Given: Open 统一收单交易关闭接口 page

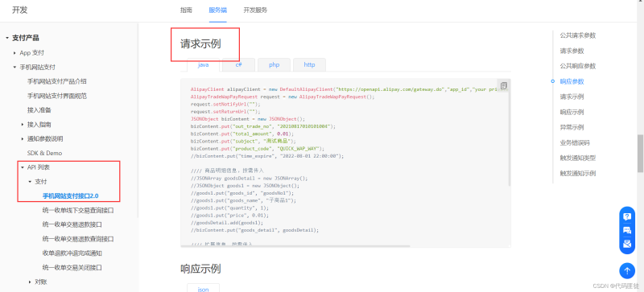Looking at the screenshot, I should click(x=72, y=268).
